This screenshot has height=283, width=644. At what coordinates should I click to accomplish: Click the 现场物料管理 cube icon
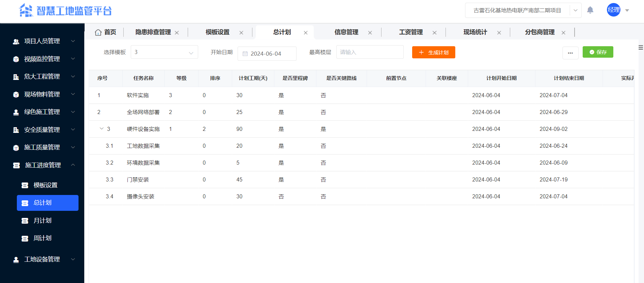pos(16,94)
